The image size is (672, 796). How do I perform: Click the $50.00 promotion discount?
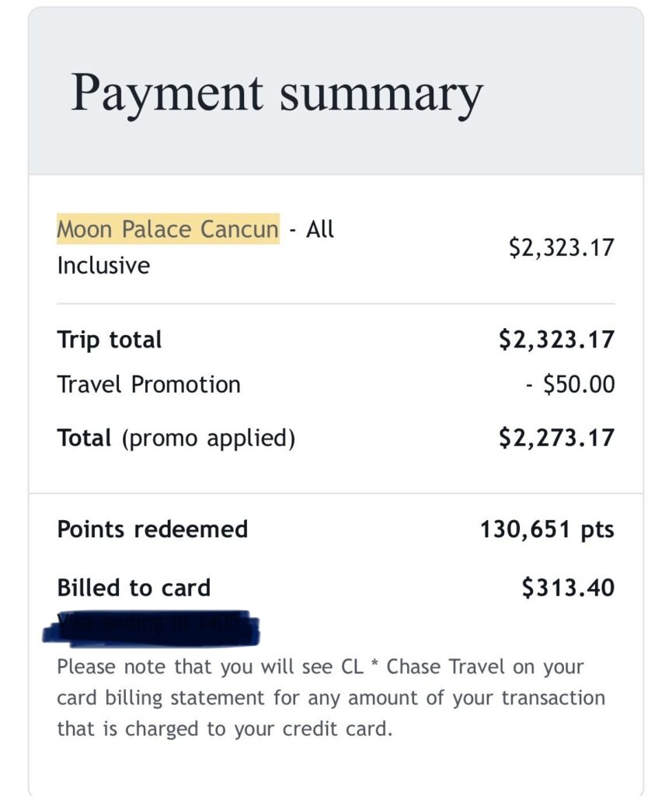570,384
